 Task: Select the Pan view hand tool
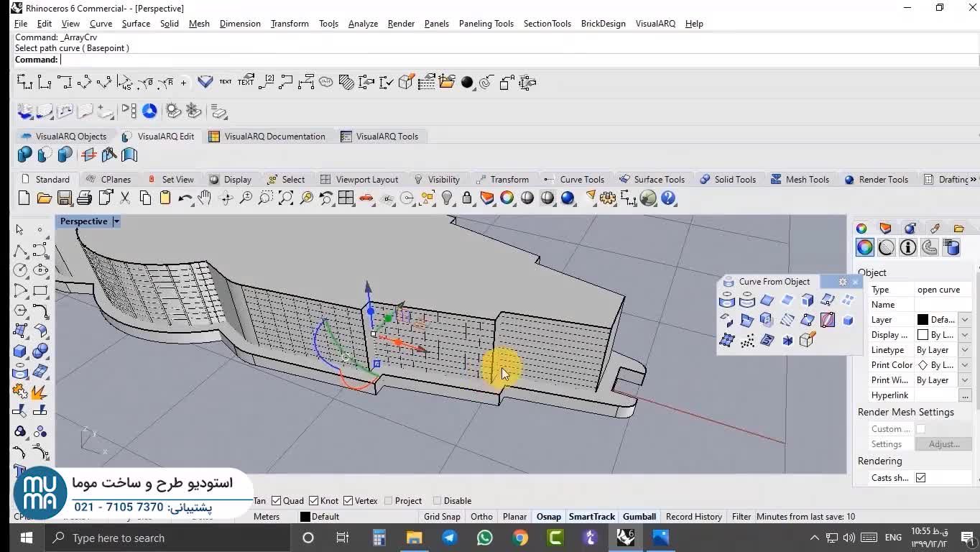(205, 198)
